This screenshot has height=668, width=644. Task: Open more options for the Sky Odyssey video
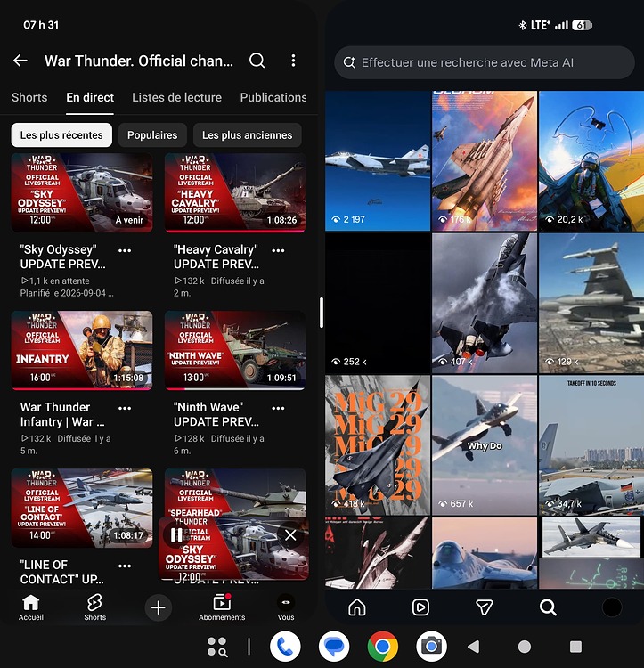pos(125,250)
